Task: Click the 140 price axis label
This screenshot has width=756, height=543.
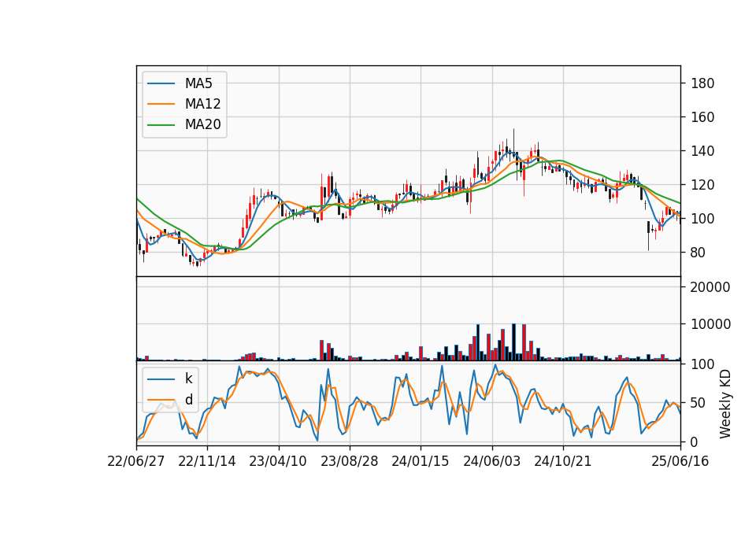Action: [702, 151]
